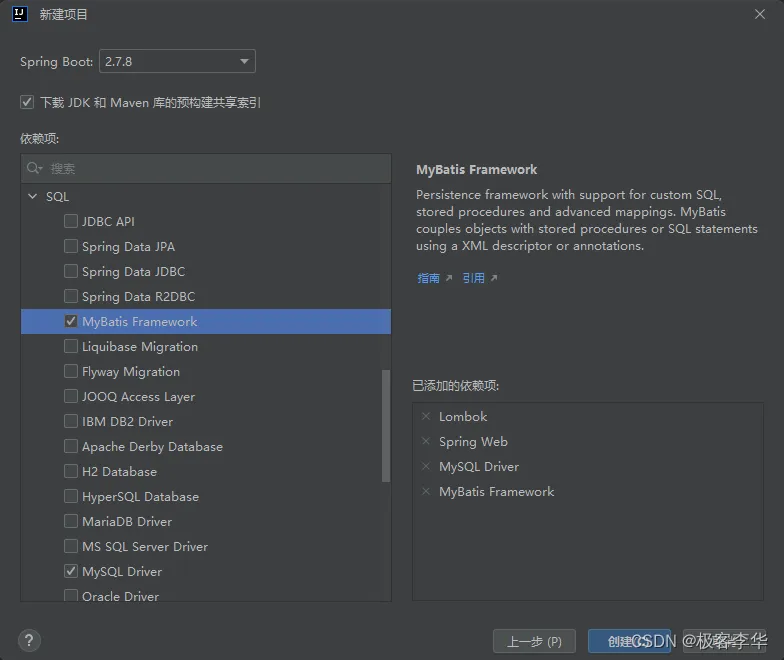Check the Spring Data JDBC dependency
This screenshot has width=784, height=660.
click(71, 271)
